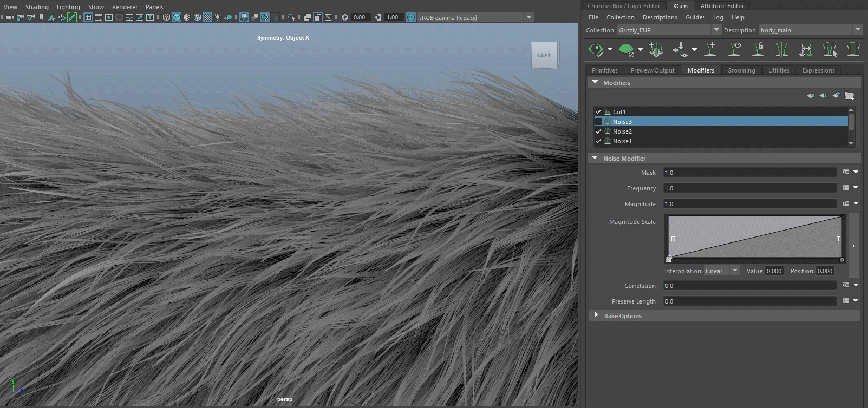Viewport: 868px width, 408px height.
Task: Uncheck the Noise2 modifier
Action: point(598,131)
